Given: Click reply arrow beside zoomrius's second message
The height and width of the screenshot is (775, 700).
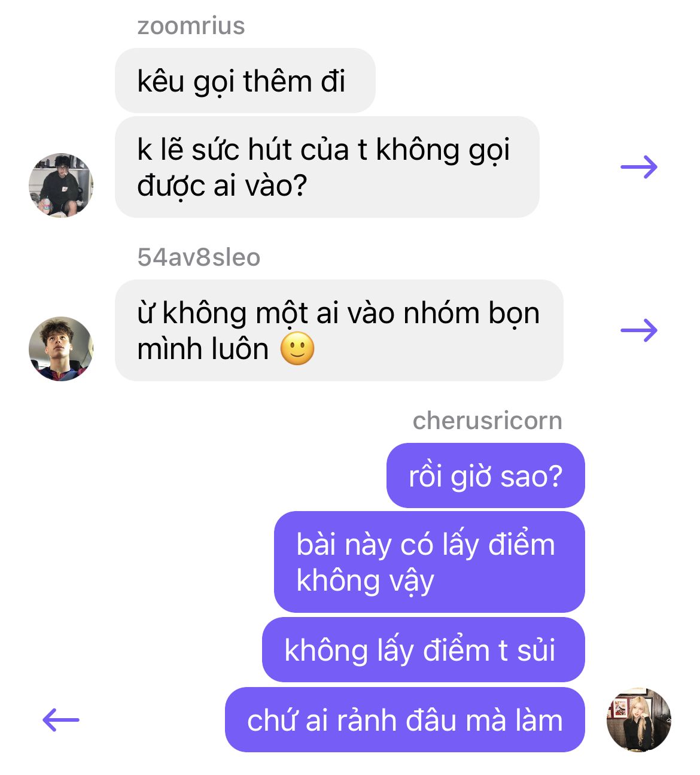Looking at the screenshot, I should click(639, 167).
